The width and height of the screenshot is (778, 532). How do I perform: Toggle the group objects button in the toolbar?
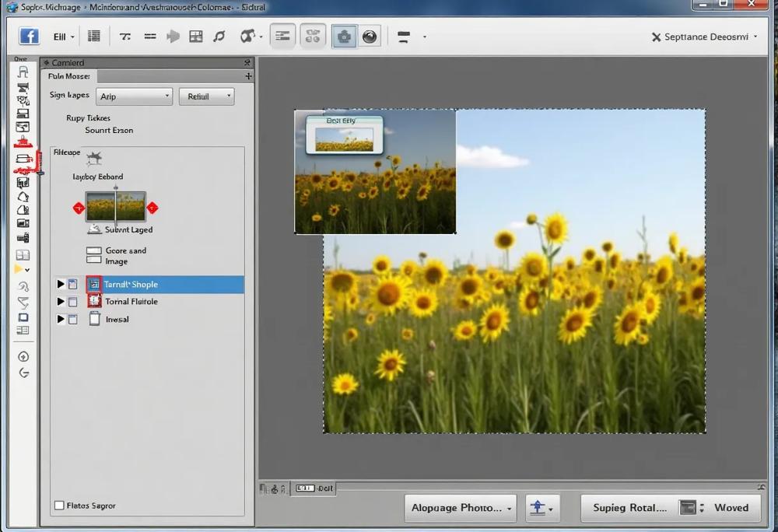tap(313, 37)
